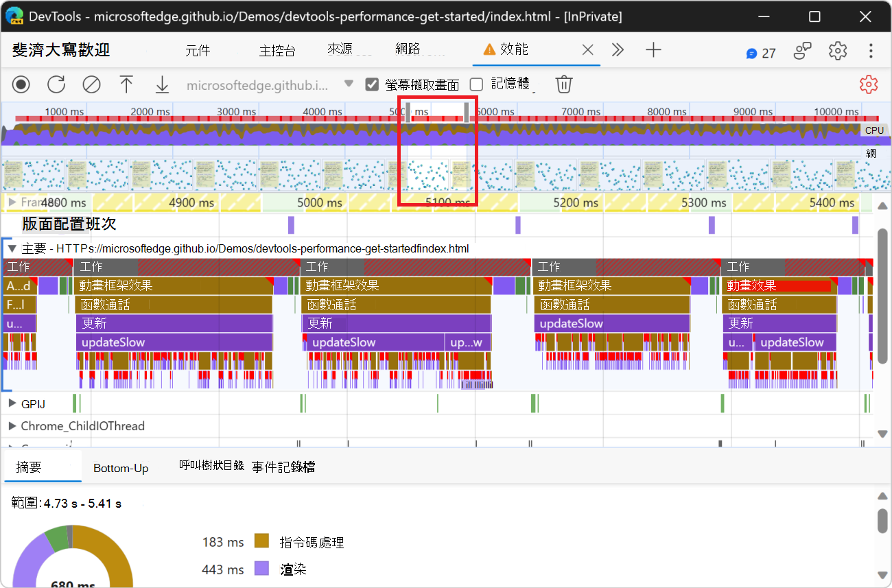Click the upload profile arrow icon
The height and width of the screenshot is (588, 892).
coord(126,84)
